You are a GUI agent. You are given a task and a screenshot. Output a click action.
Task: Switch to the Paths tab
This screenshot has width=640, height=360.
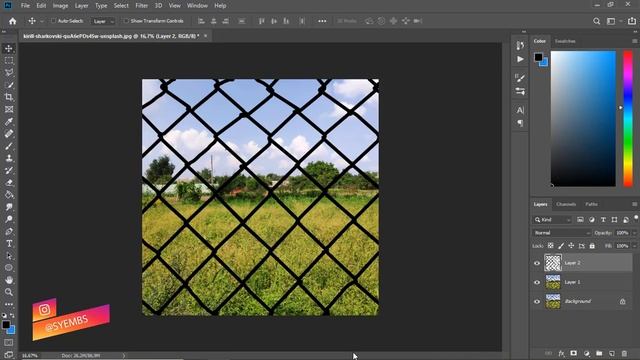(x=591, y=204)
